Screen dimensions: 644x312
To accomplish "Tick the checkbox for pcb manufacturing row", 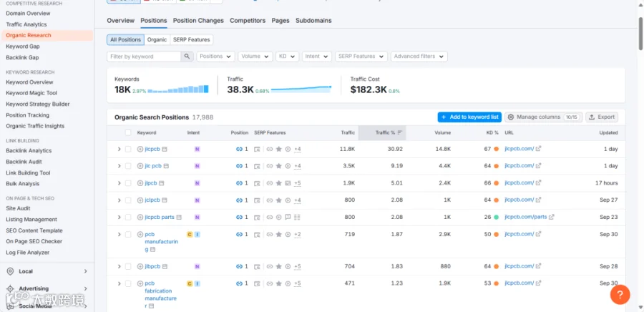I will (128, 235).
